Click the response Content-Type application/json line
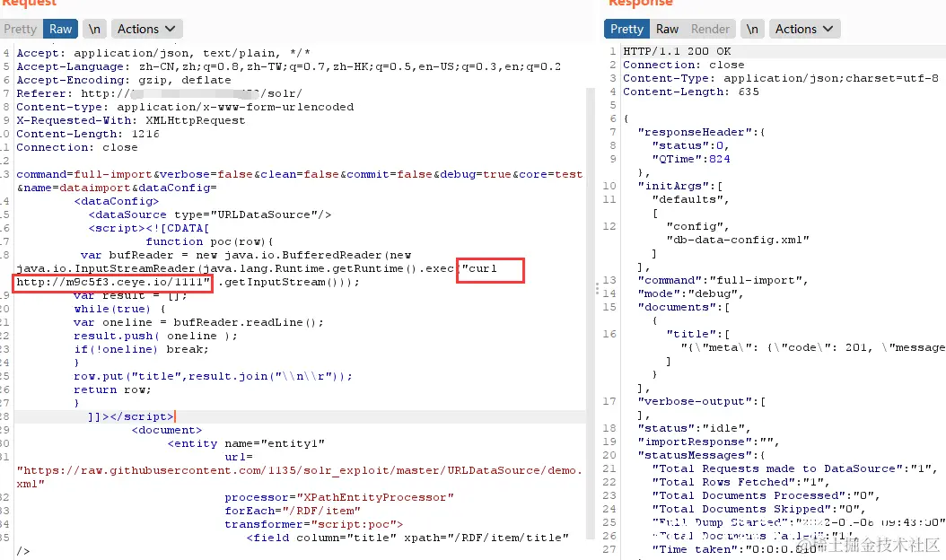The width and height of the screenshot is (946, 560). click(x=781, y=78)
